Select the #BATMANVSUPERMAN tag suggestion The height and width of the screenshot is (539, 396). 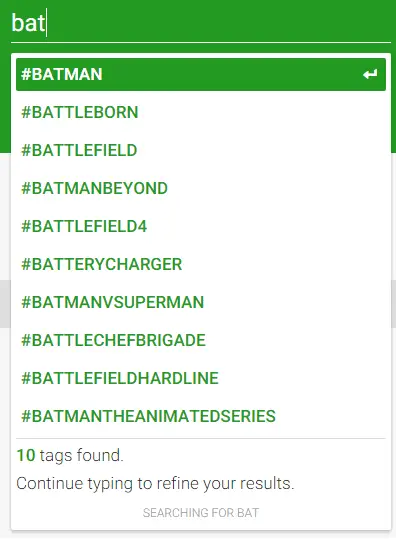(x=201, y=302)
